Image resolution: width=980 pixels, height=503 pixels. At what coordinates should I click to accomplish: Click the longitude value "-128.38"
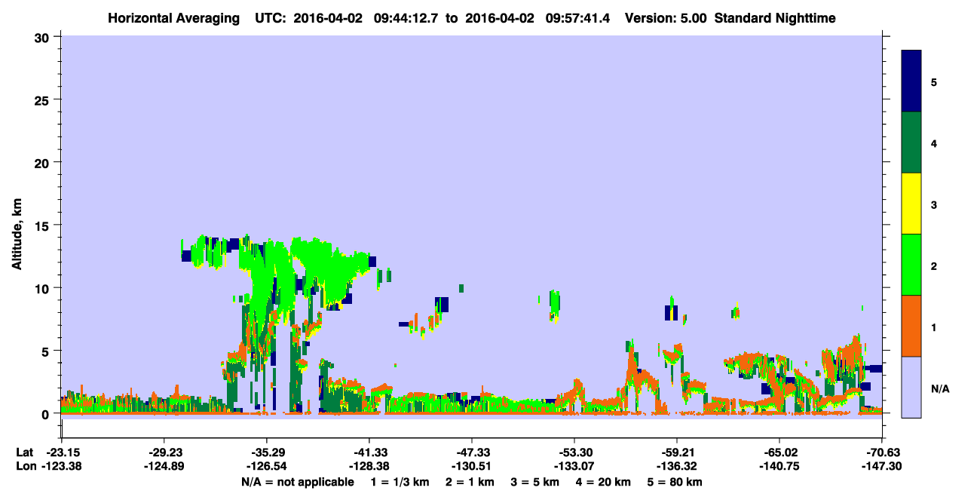[369, 467]
